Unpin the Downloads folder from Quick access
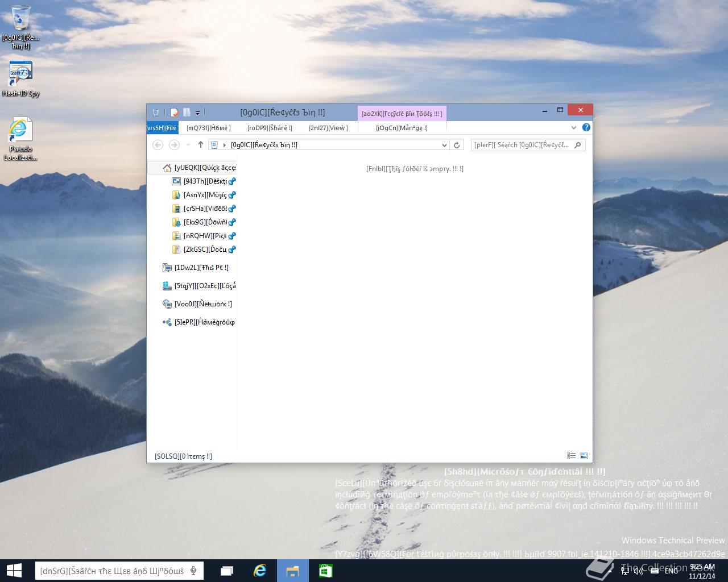This screenshot has height=582, width=728. click(232, 222)
